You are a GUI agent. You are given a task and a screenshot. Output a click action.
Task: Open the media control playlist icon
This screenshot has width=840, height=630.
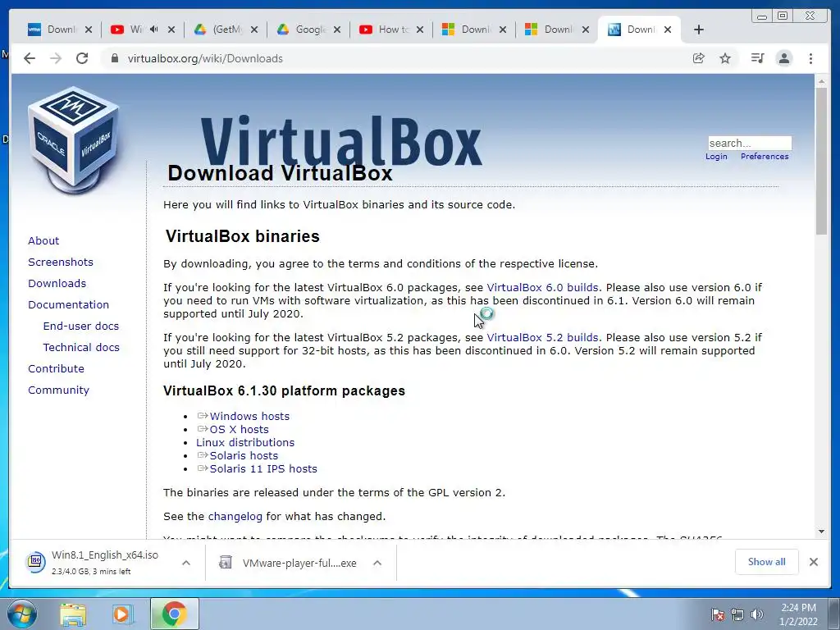(757, 58)
